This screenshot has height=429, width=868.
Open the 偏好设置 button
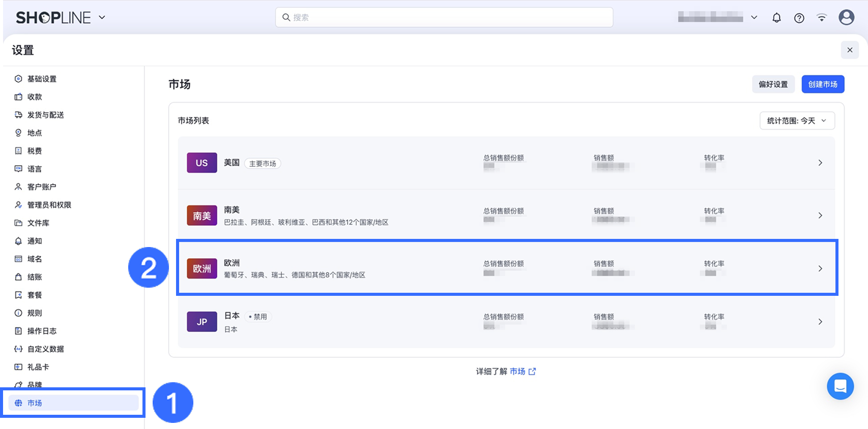[773, 84]
